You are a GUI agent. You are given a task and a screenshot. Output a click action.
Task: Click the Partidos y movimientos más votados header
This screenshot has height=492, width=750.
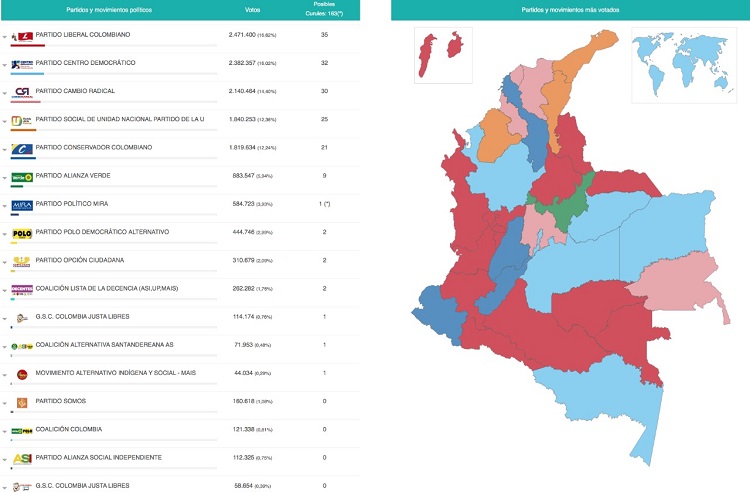click(570, 10)
